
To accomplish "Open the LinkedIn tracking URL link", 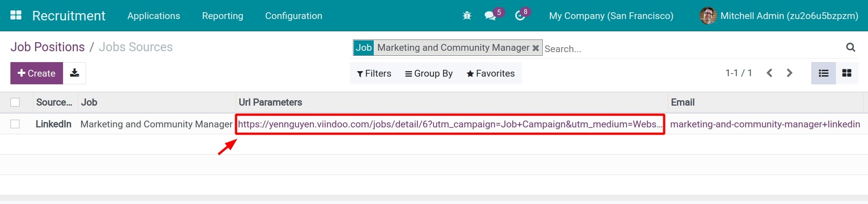I will (x=450, y=124).
